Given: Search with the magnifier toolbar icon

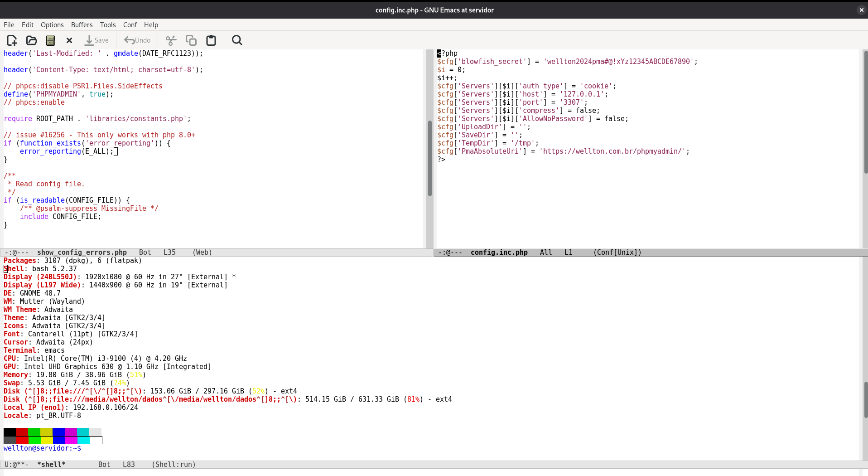Looking at the screenshot, I should (x=236, y=40).
